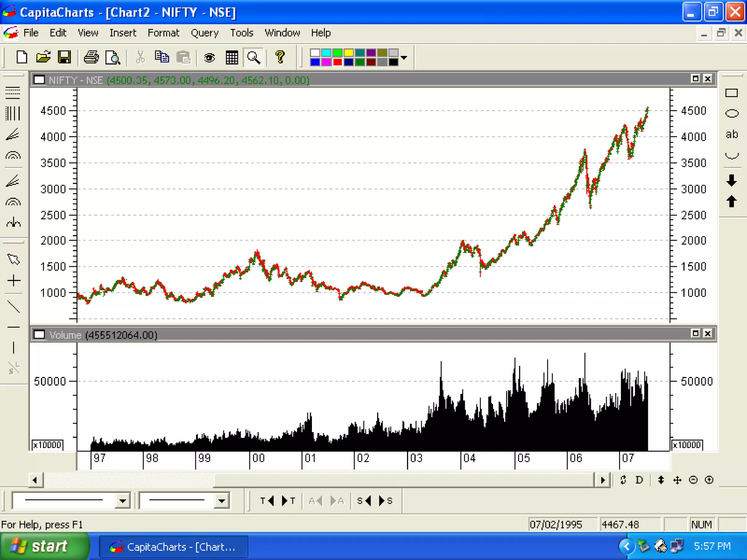
Task: Open the Format menu
Action: [x=163, y=33]
